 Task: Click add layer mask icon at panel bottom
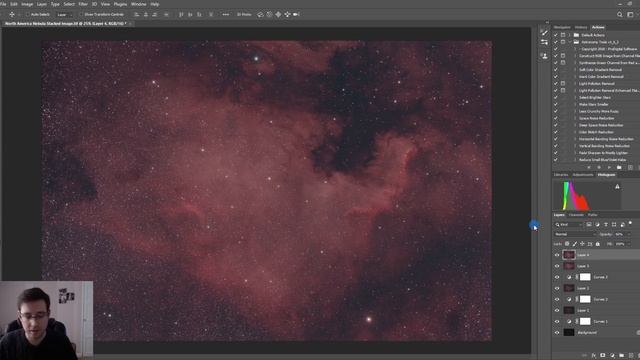point(603,356)
